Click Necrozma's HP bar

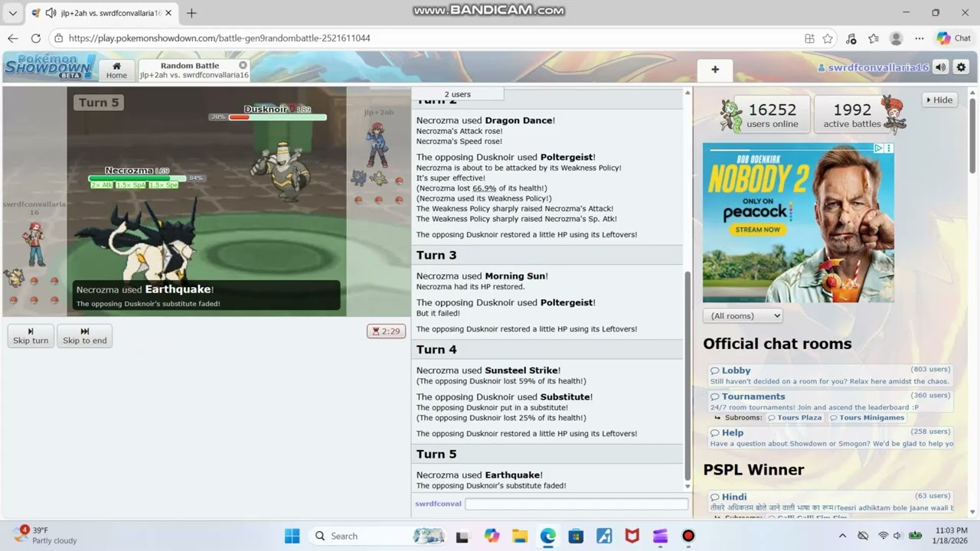click(138, 178)
